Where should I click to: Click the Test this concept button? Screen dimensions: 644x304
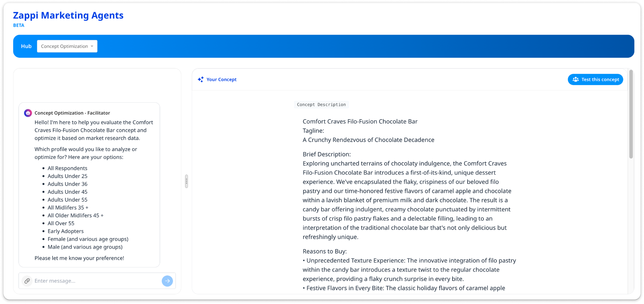(x=595, y=79)
